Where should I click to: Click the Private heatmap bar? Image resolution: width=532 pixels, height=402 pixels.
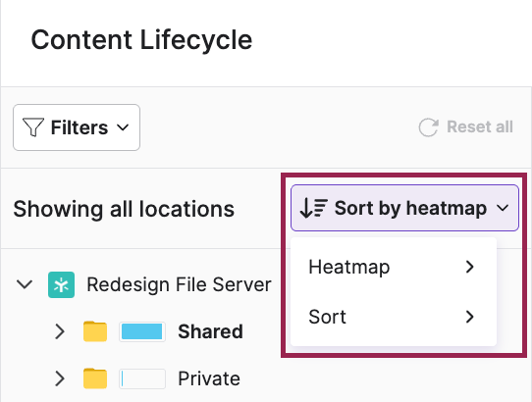click(x=142, y=378)
